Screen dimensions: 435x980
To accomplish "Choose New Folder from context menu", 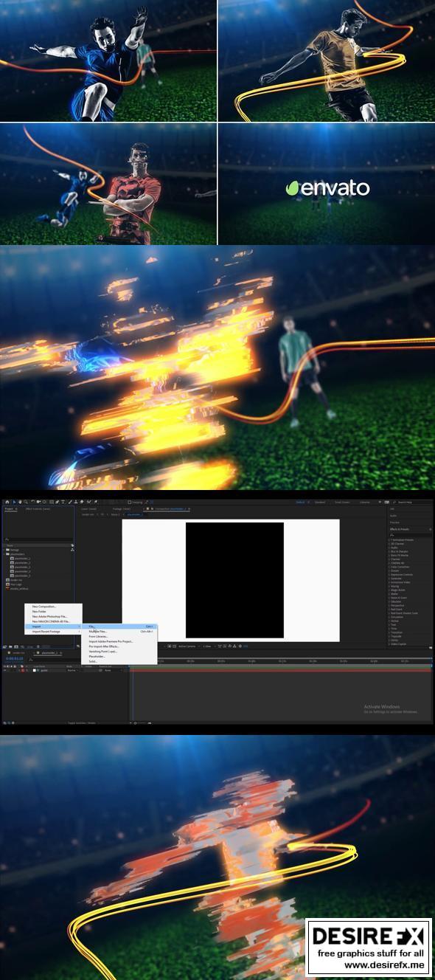I will (x=40, y=611).
